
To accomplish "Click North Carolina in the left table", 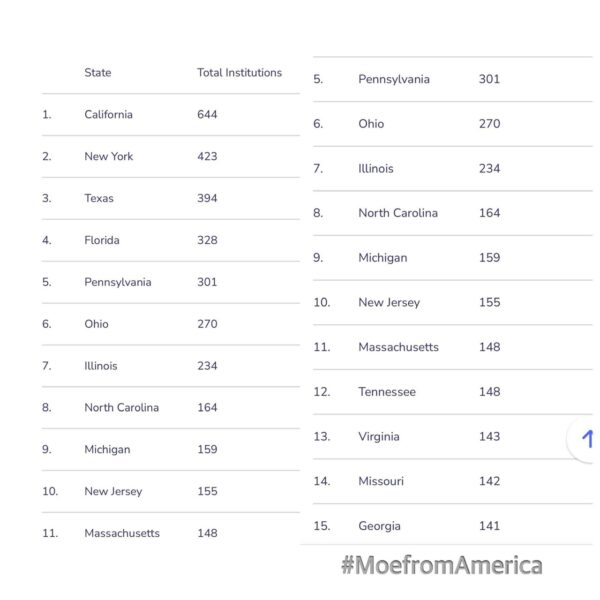I will click(122, 408).
